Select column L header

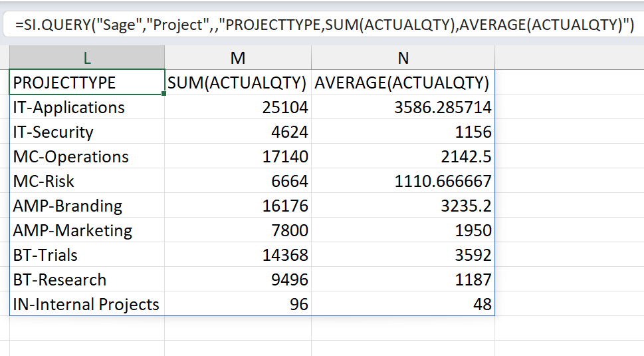click(87, 57)
